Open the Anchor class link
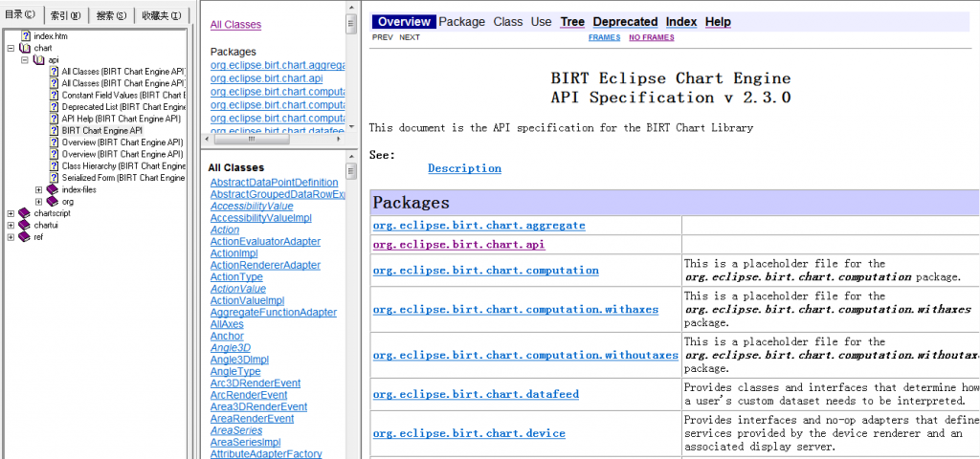Image resolution: width=980 pixels, height=459 pixels. click(x=227, y=336)
